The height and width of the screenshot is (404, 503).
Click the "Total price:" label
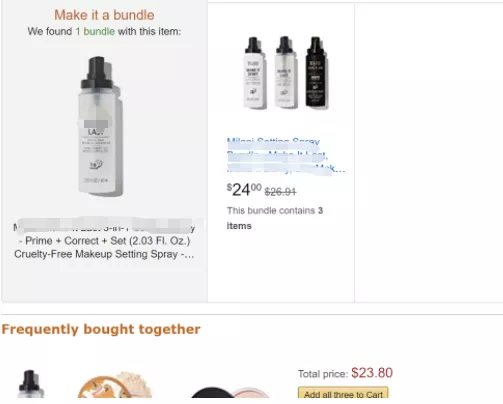323,374
